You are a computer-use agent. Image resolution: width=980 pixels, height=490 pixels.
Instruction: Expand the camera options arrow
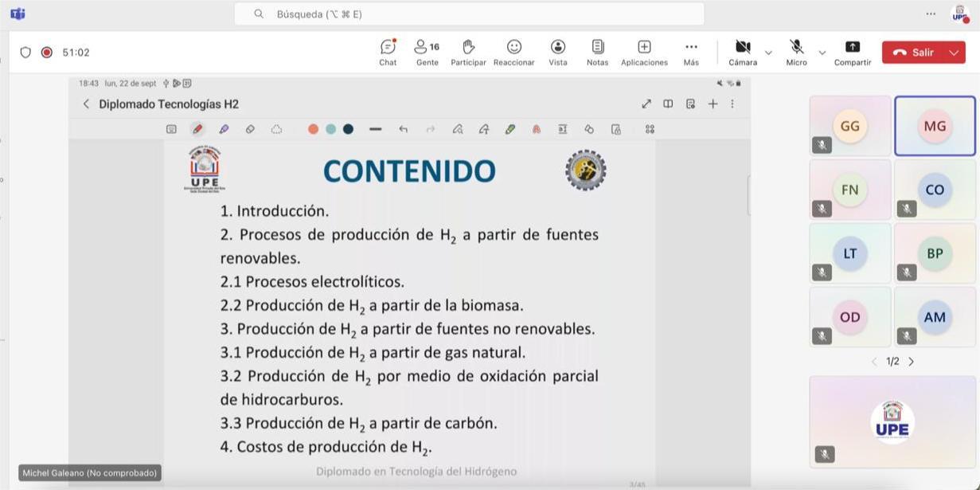pos(768,53)
